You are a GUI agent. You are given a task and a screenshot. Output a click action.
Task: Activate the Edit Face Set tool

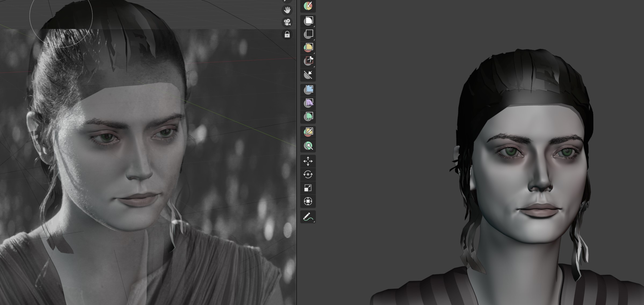[x=308, y=132]
